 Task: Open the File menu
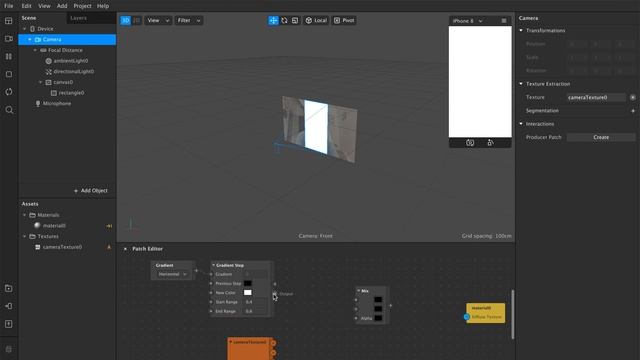tap(9, 6)
